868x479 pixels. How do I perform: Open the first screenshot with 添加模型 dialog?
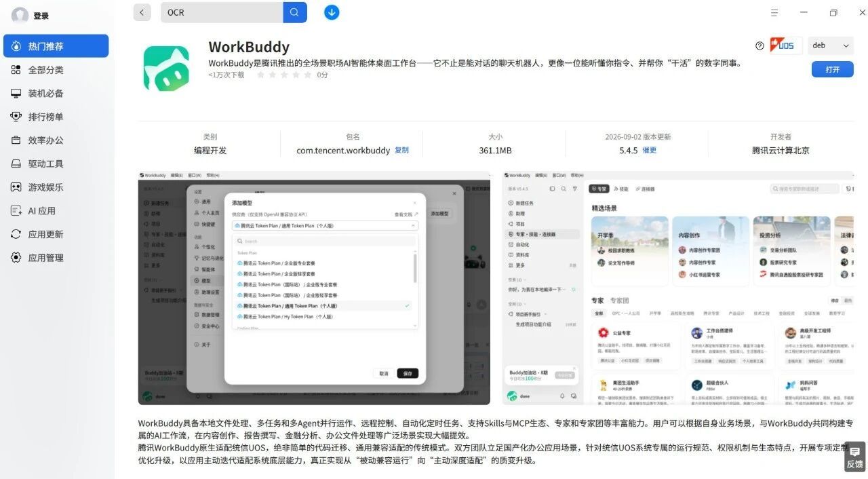click(314, 288)
